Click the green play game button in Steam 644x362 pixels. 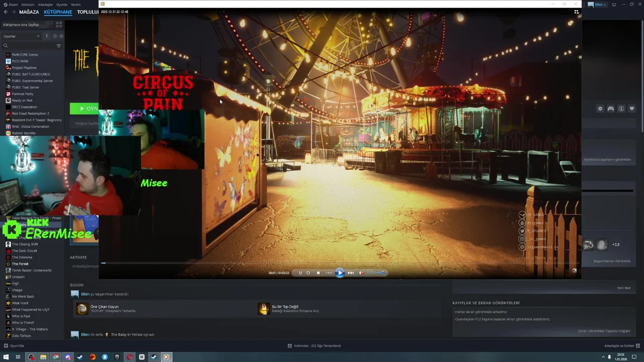84,108
